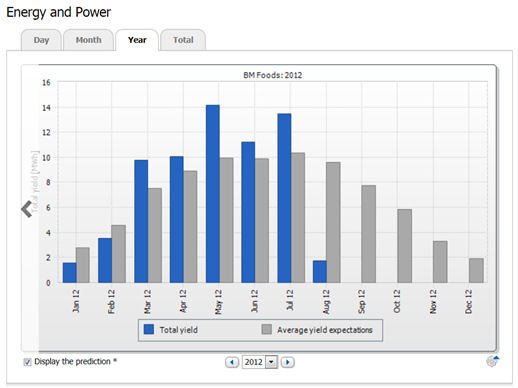The height and width of the screenshot is (388, 518).
Task: Select the Total tab
Action: [183, 40]
